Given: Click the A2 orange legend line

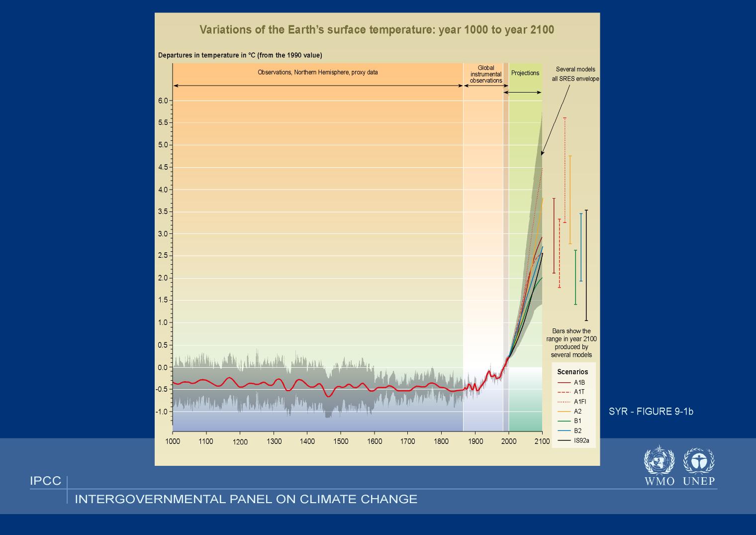Looking at the screenshot, I should click(x=564, y=412).
